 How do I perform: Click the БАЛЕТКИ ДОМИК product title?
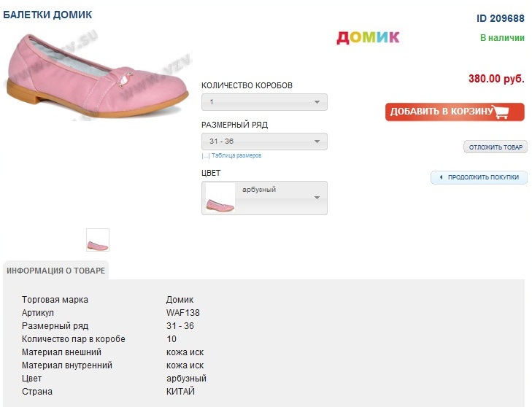tap(47, 15)
